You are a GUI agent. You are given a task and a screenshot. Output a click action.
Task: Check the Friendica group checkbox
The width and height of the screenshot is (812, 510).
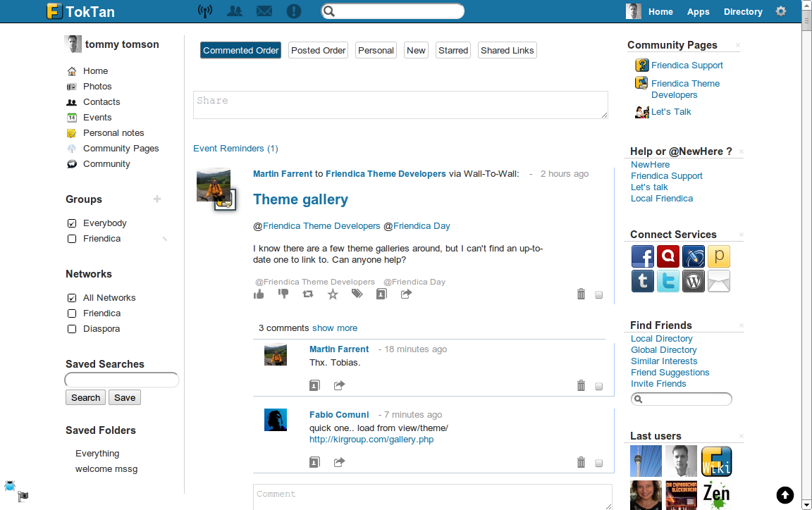72,239
